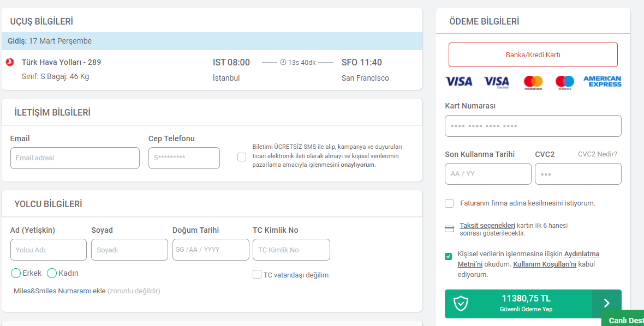Click the credit card installment icon
This screenshot has width=644, height=326.
tap(449, 229)
